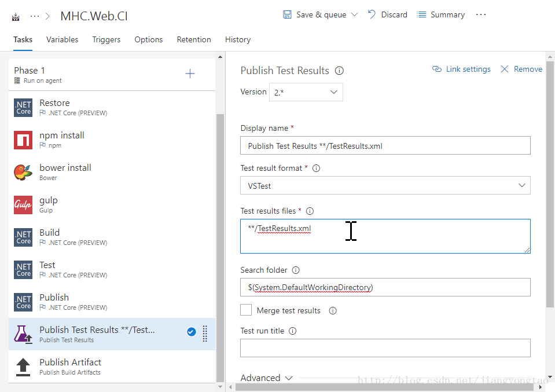Select the Publish Artifact task row
Screen dimensions: 555x392
[x=112, y=367]
